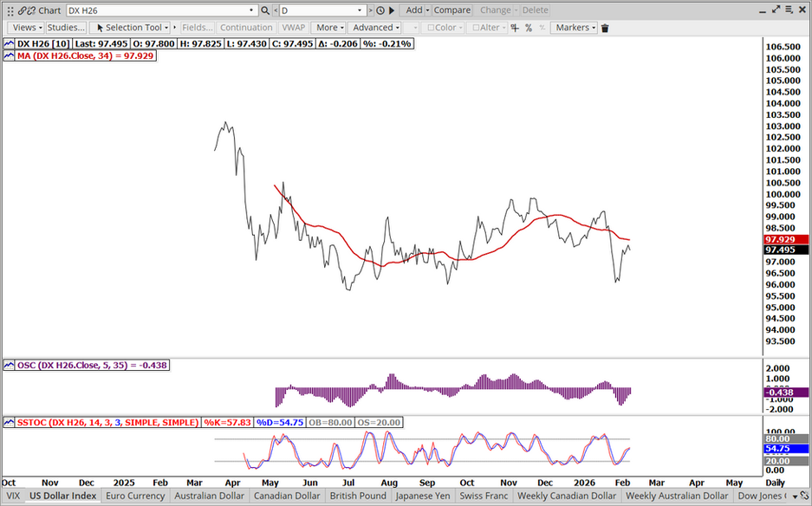Click the OB=80.00 overbought label
The image size is (812, 506).
click(x=330, y=423)
